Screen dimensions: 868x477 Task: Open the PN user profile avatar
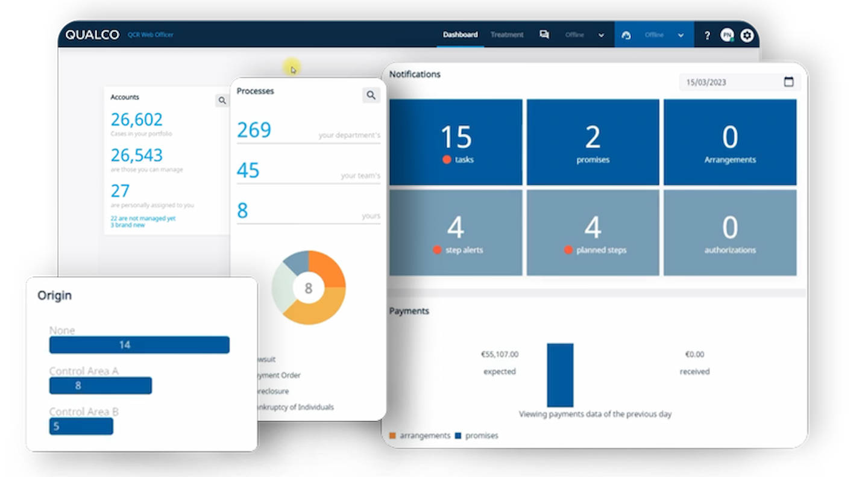coord(727,36)
